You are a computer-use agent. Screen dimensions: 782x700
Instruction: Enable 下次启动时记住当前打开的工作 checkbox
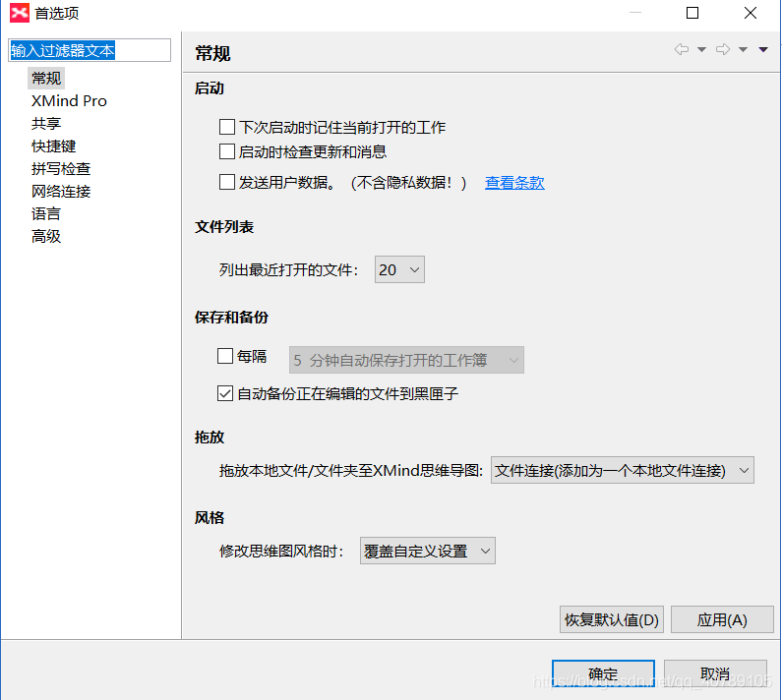click(x=227, y=127)
